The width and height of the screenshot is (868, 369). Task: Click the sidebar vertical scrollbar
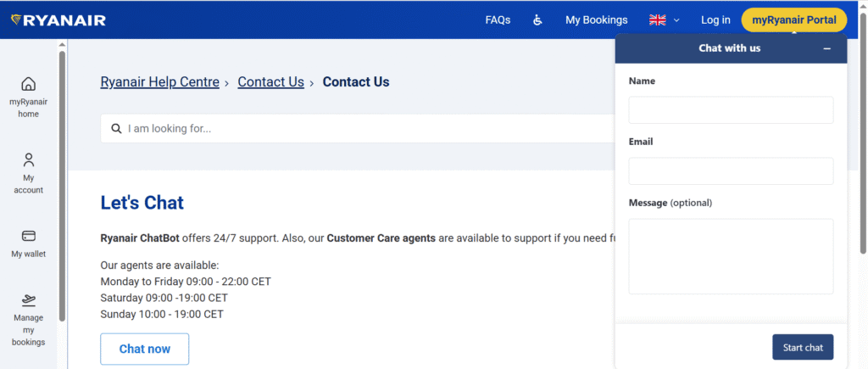62,186
